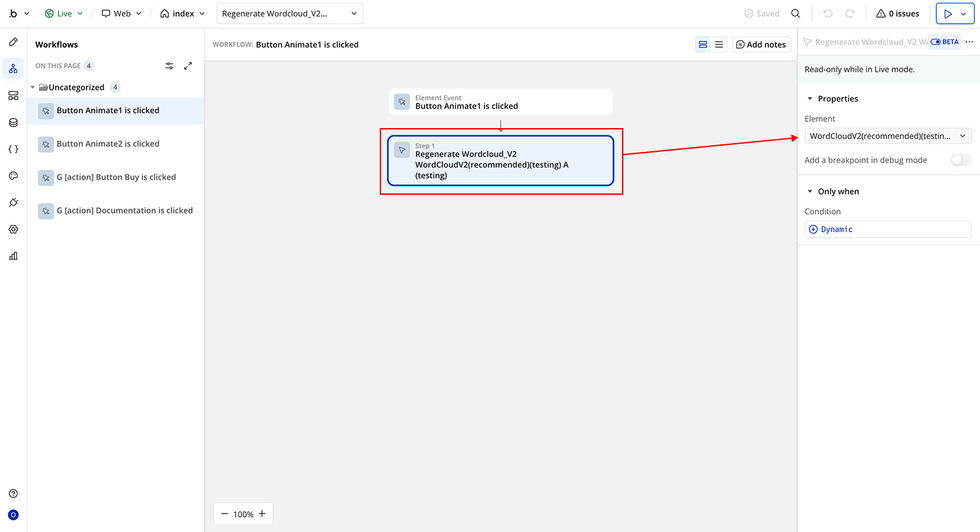Open the Logs bar chart icon
Viewport: 980px width, 532px height.
[x=13, y=256]
